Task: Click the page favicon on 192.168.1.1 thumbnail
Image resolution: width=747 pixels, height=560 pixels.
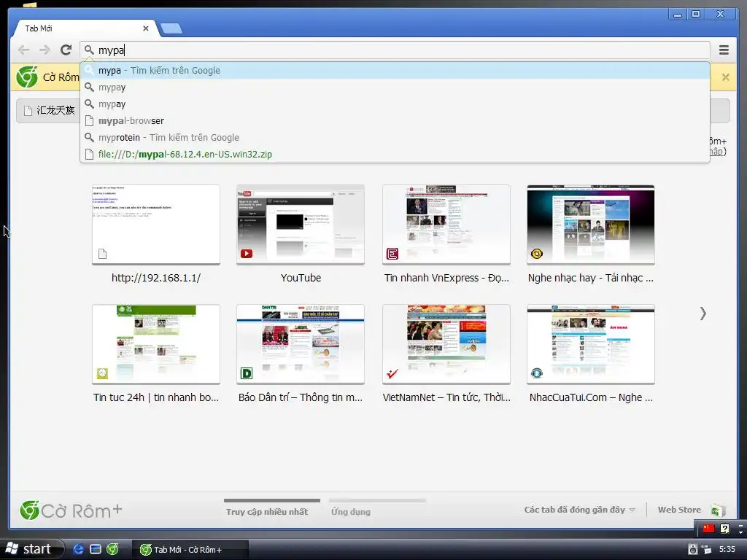Action: click(102, 254)
